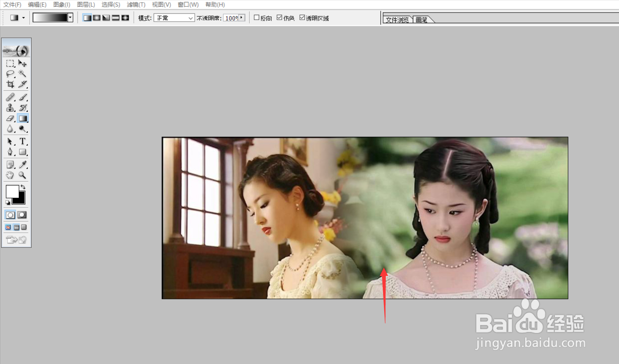Screen dimensions: 619x364
Task: Open the 窗口(W) menu
Action: (188, 5)
